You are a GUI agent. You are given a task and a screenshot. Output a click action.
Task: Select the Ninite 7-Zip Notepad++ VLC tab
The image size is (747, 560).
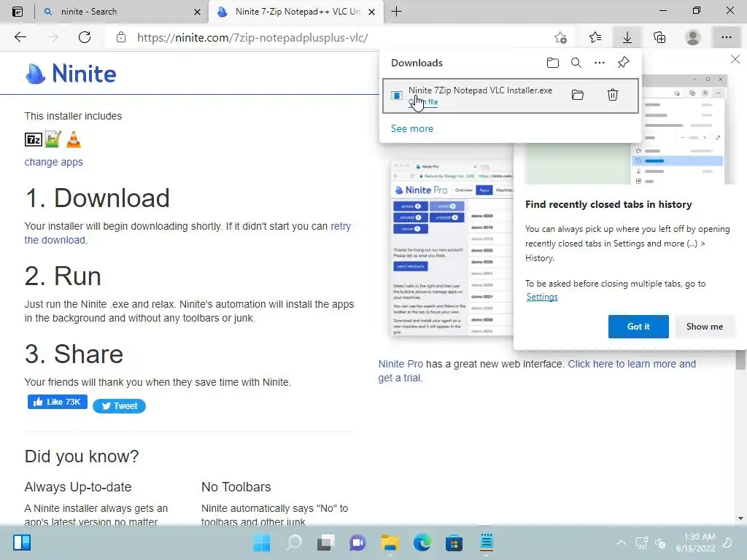[x=298, y=12]
